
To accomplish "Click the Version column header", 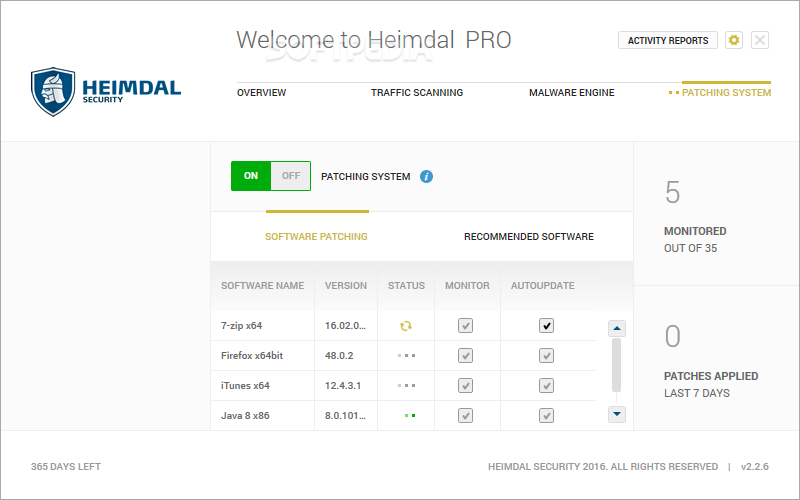I will [x=345, y=286].
